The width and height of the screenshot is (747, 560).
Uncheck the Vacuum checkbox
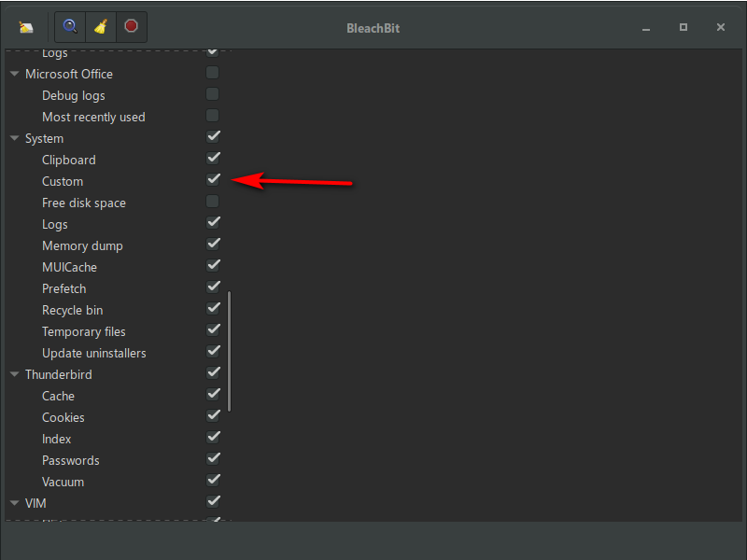213,480
